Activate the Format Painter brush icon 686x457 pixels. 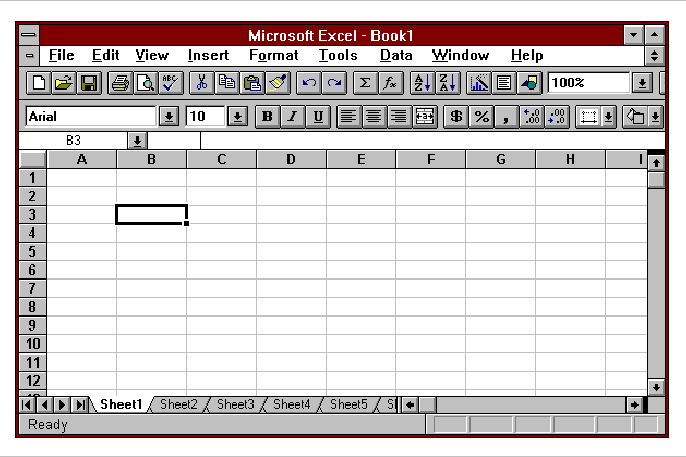tap(278, 83)
